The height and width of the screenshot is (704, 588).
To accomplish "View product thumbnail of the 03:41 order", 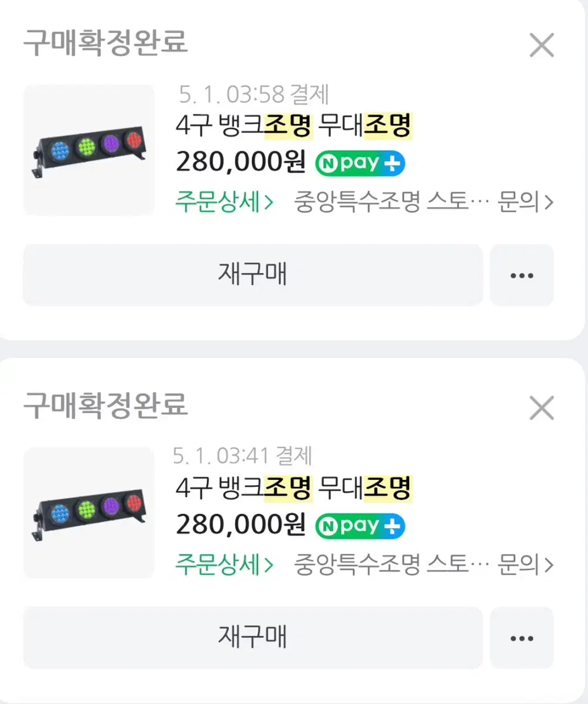I will 89,513.
